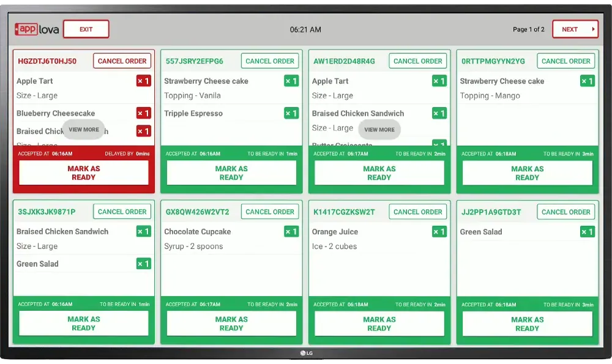Mark order GX8QW426W2VT2 as ready
The image size is (612, 364).
(x=231, y=324)
